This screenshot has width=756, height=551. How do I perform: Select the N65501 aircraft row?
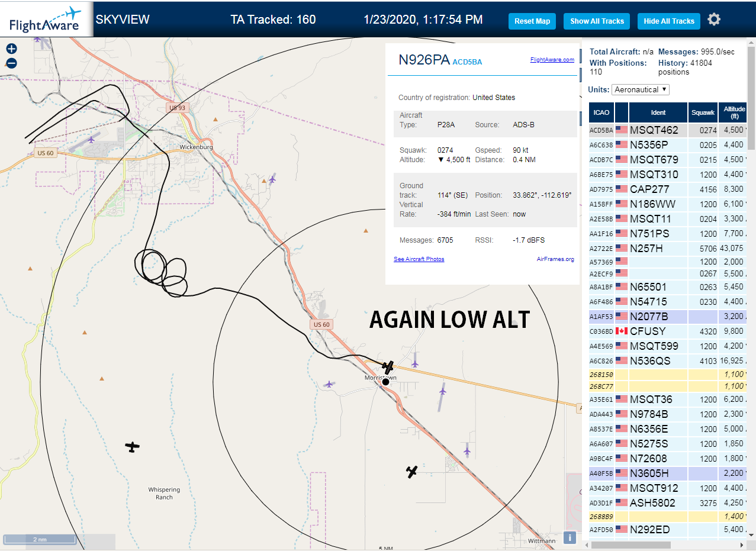[668, 287]
